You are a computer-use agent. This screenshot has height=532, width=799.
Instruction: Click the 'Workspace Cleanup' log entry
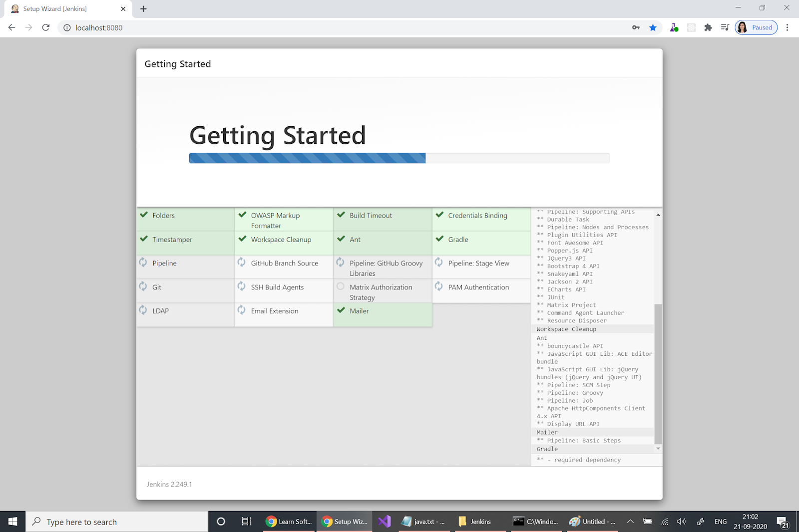(x=566, y=329)
